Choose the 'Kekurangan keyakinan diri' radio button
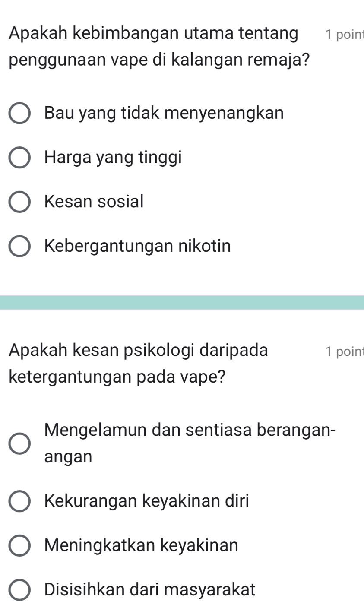Viewport: 364px width, 611px height. 20,501
